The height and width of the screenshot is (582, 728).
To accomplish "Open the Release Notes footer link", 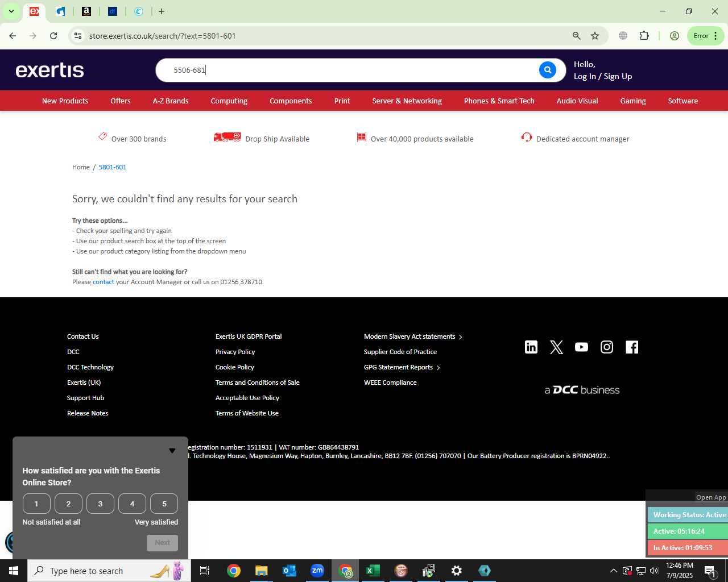I will [88, 413].
